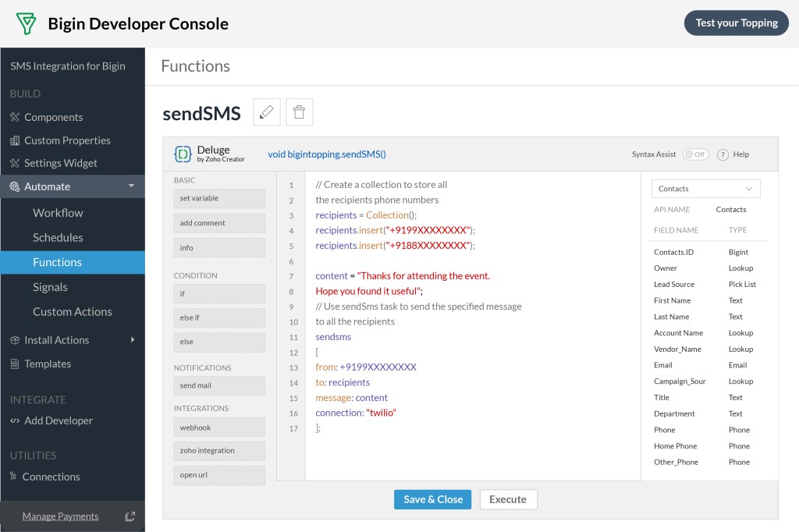Open Components in the sidebar
Screen dimensions: 799x532
[x=53, y=117]
